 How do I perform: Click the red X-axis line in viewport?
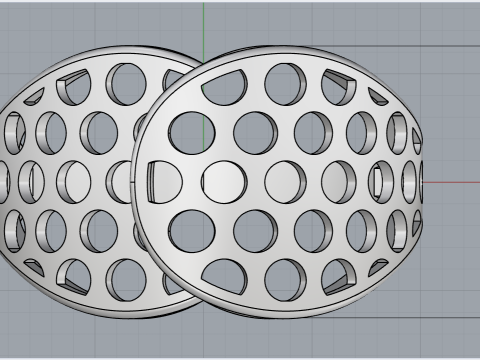tap(451, 182)
